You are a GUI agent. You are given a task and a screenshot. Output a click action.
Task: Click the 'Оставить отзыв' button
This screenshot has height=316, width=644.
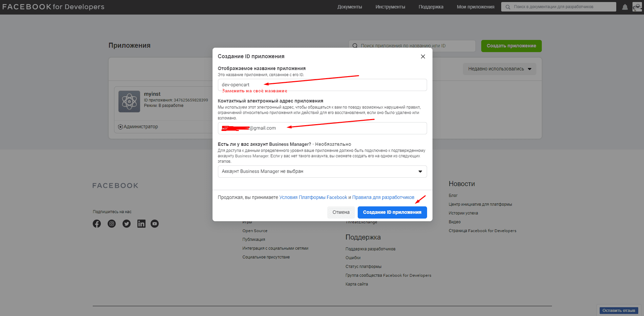pos(619,311)
